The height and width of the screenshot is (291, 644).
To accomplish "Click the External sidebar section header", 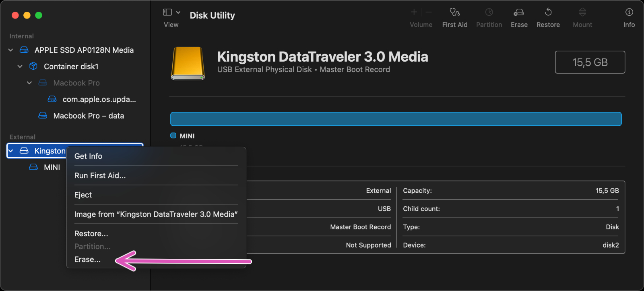I will click(23, 137).
